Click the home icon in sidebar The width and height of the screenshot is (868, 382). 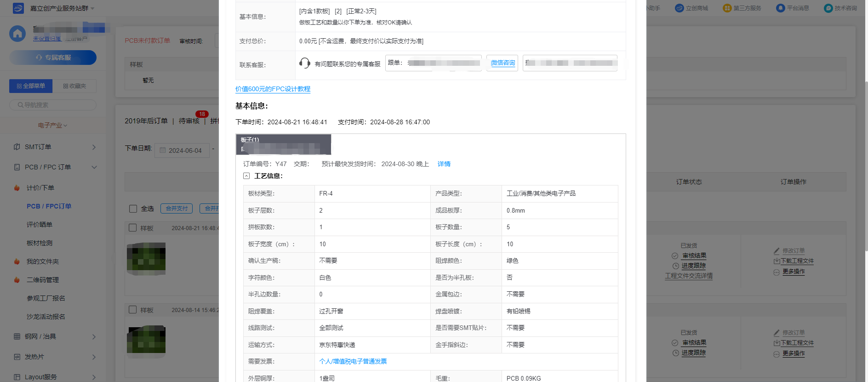(17, 34)
